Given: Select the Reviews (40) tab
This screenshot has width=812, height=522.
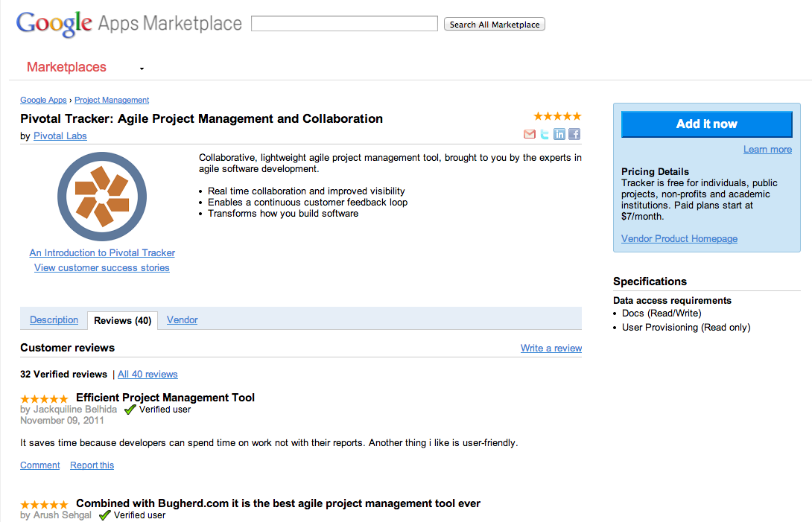Looking at the screenshot, I should 123,320.
